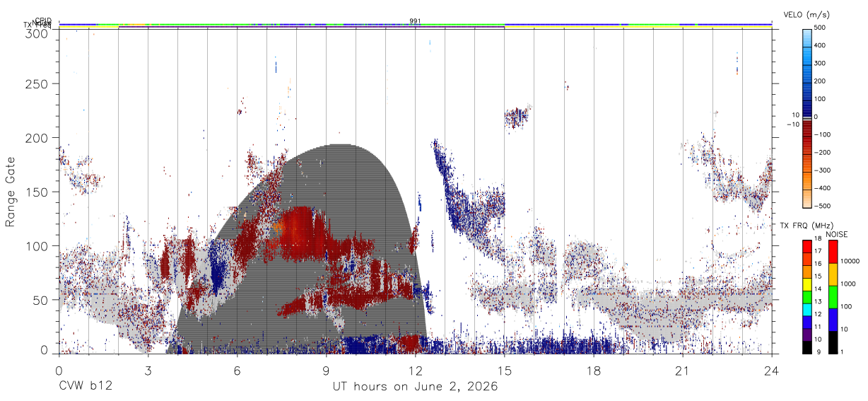Select the 'VELO (m/s)' color bar title

pos(808,15)
